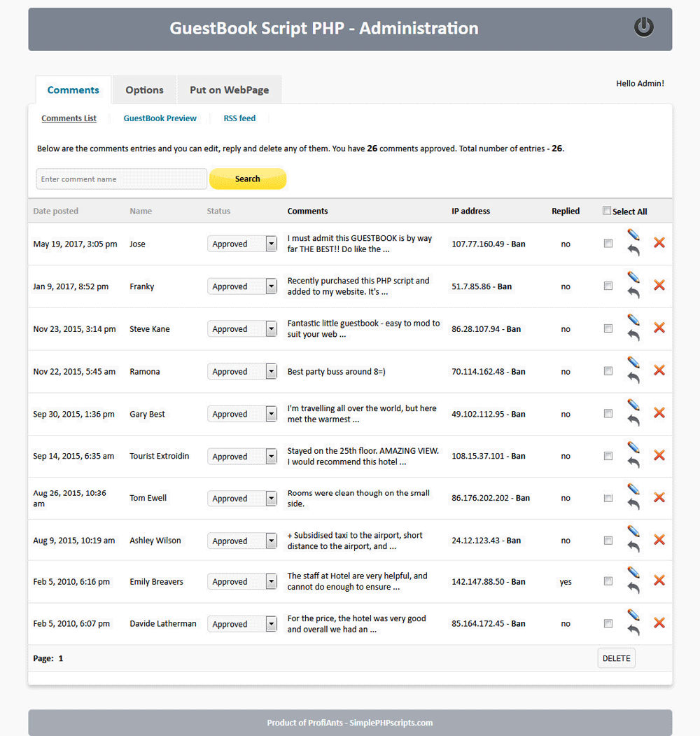The width and height of the screenshot is (700, 736).
Task: Enable the Select All checkbox
Action: click(x=606, y=211)
